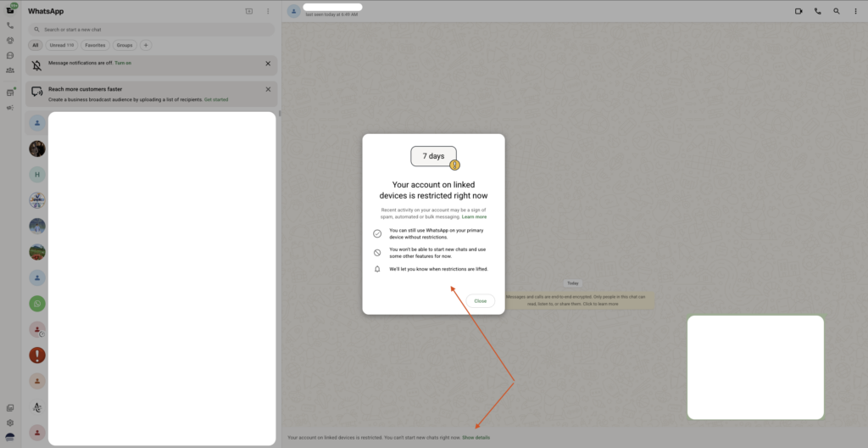
Task: Open the Channels icon in sidebar
Action: [10, 55]
